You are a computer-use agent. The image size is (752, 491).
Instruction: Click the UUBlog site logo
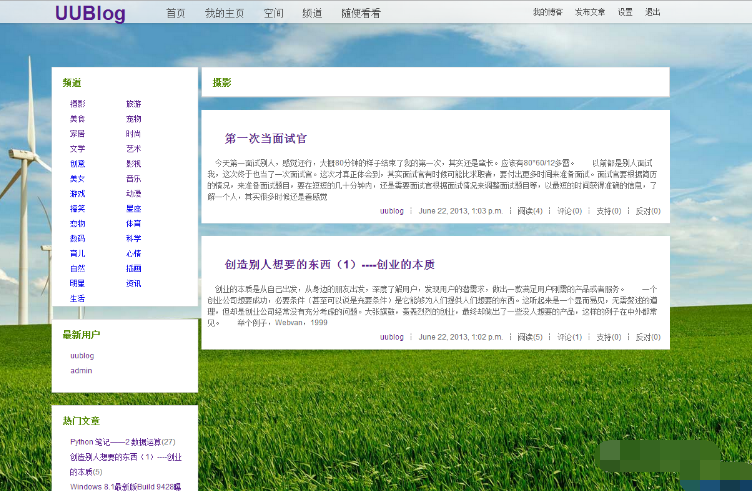click(x=90, y=13)
